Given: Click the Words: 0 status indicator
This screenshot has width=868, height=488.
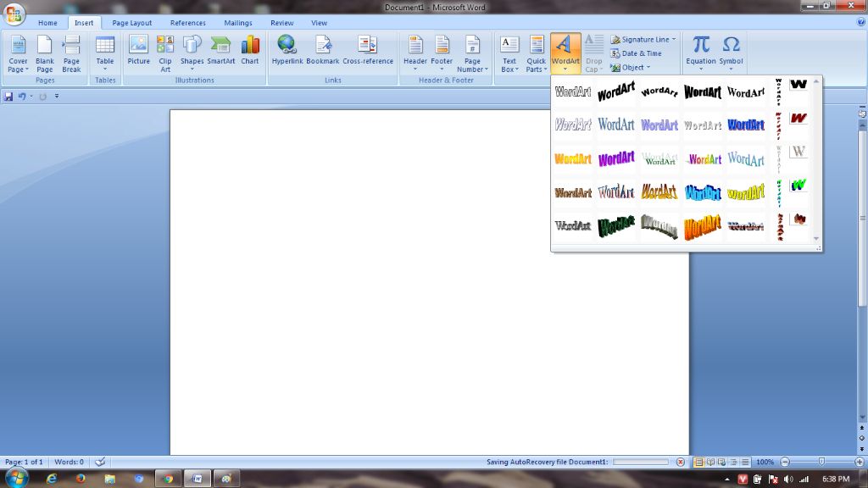Looking at the screenshot, I should click(70, 462).
